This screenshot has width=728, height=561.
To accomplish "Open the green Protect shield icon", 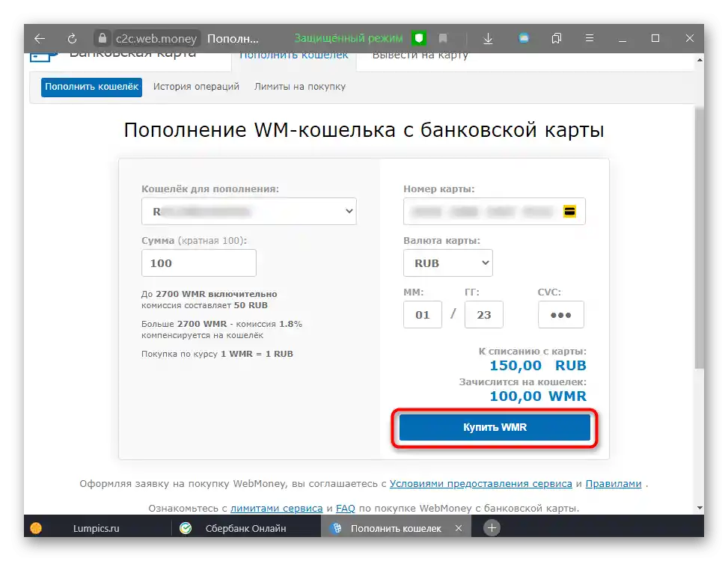I will click(419, 38).
